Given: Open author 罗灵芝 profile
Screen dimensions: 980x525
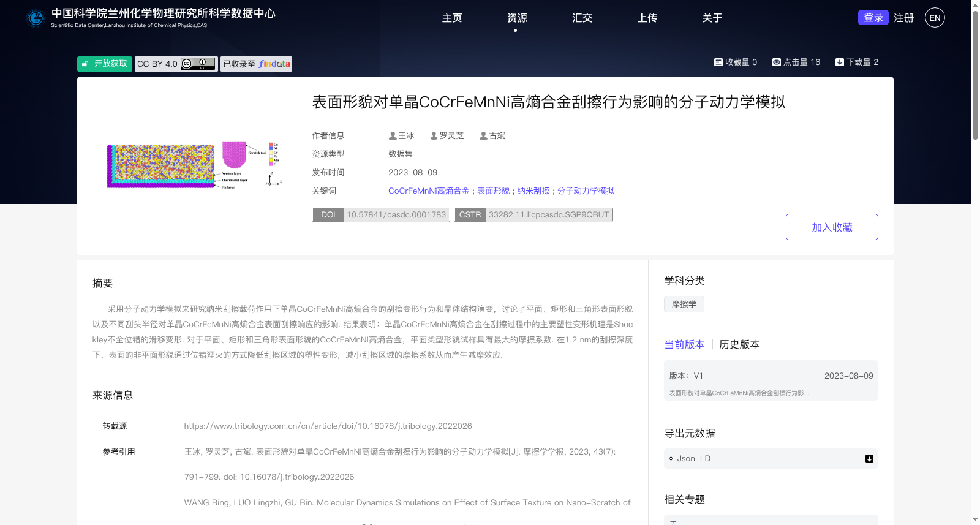Looking at the screenshot, I should [x=447, y=135].
